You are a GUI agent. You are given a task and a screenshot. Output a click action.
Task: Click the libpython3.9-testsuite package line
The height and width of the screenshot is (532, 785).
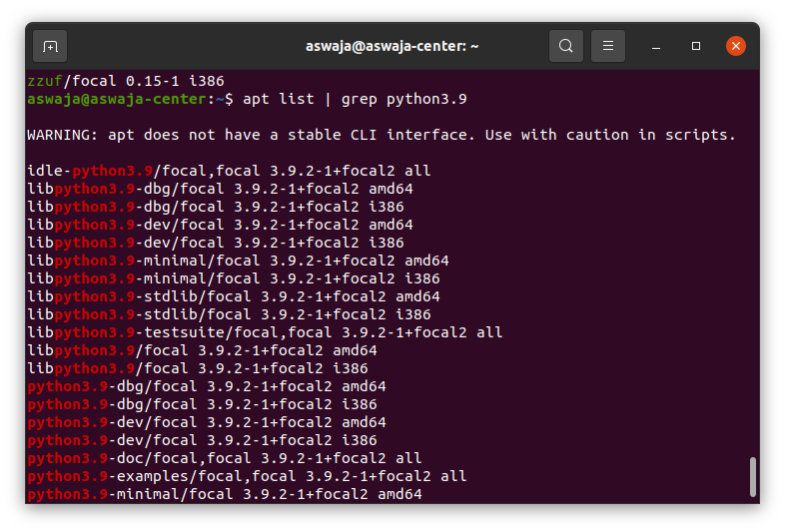click(265, 332)
